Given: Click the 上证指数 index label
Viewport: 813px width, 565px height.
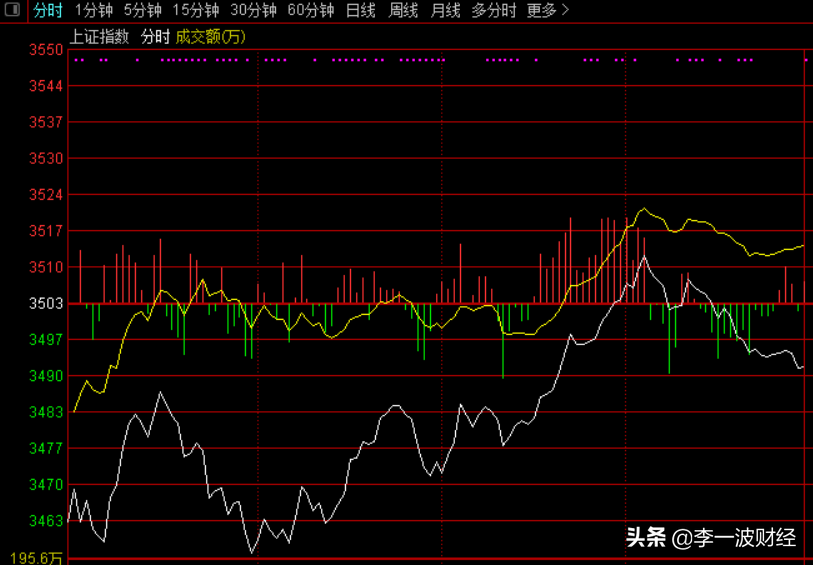Looking at the screenshot, I should tap(99, 37).
